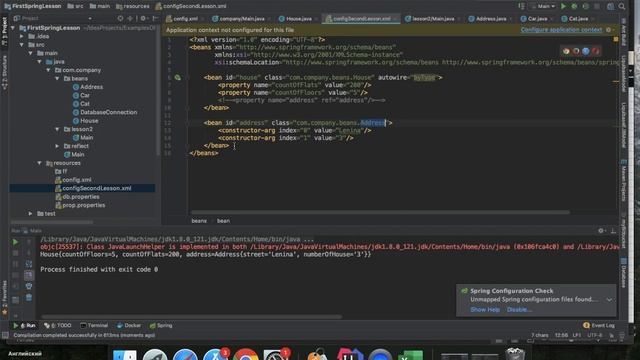Start debugging with the bug icon

(x=574, y=6)
